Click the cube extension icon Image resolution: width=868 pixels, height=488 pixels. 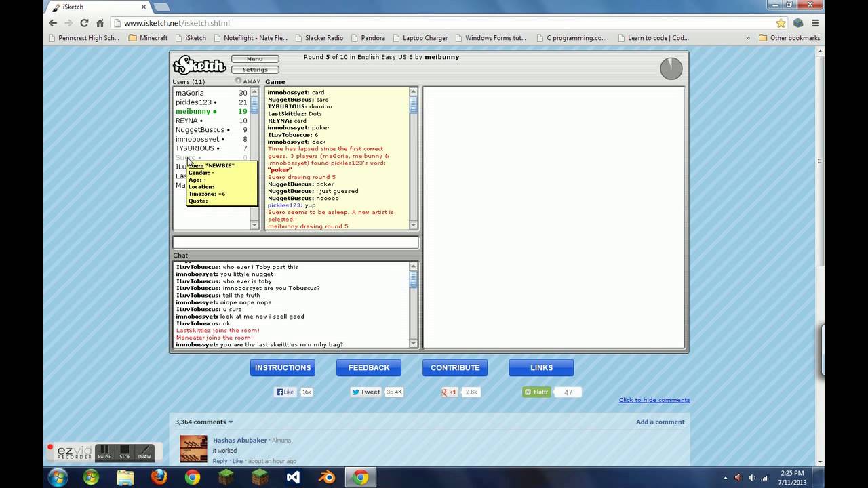pos(799,23)
